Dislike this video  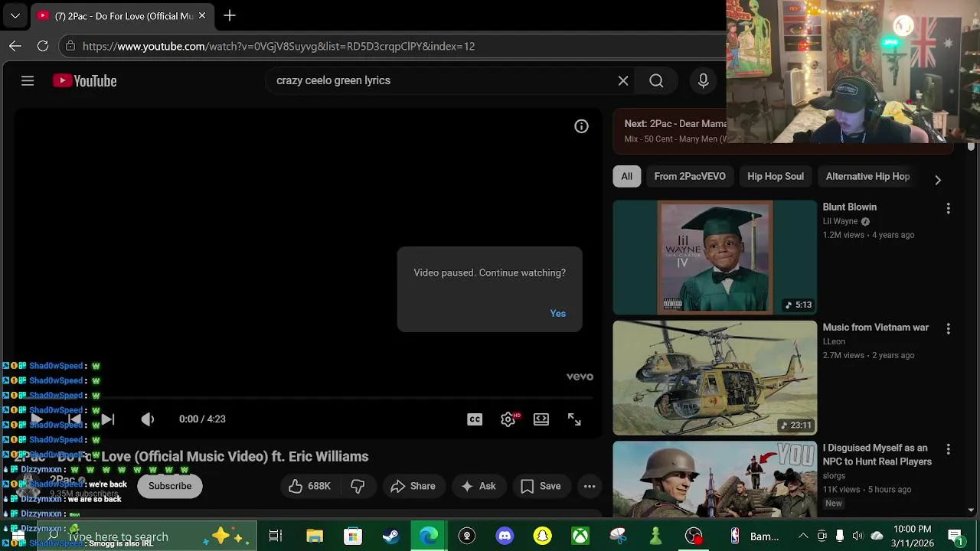coord(358,486)
